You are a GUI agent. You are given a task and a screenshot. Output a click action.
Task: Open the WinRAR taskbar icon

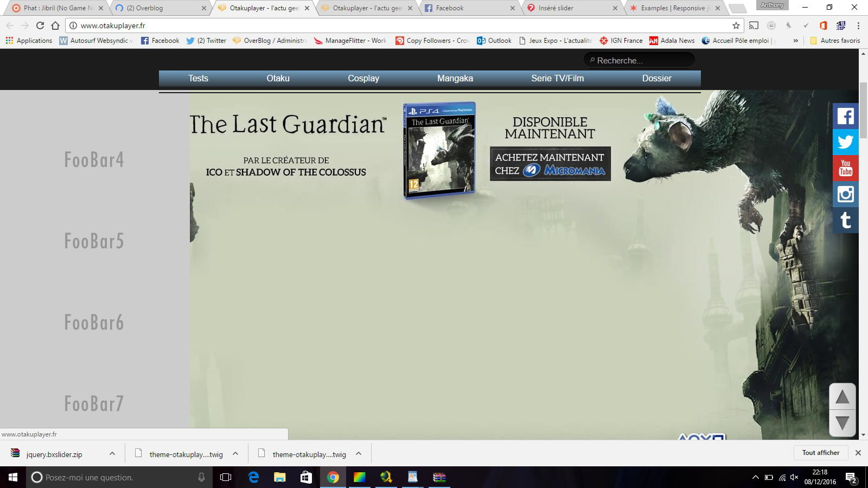click(x=439, y=477)
